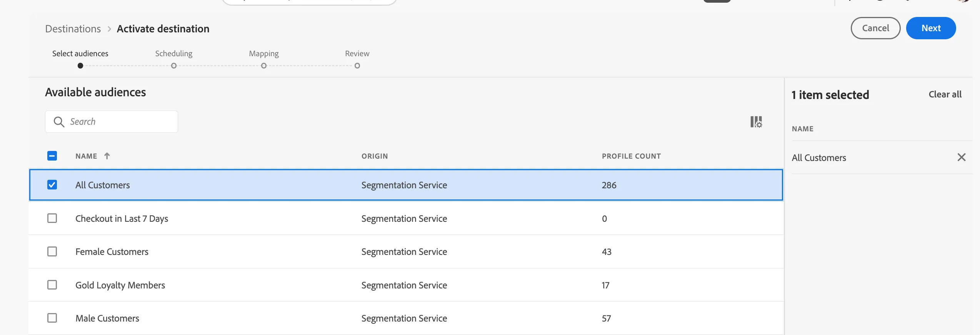Click the Name column header
The height and width of the screenshot is (335, 980).
pyautogui.click(x=86, y=156)
